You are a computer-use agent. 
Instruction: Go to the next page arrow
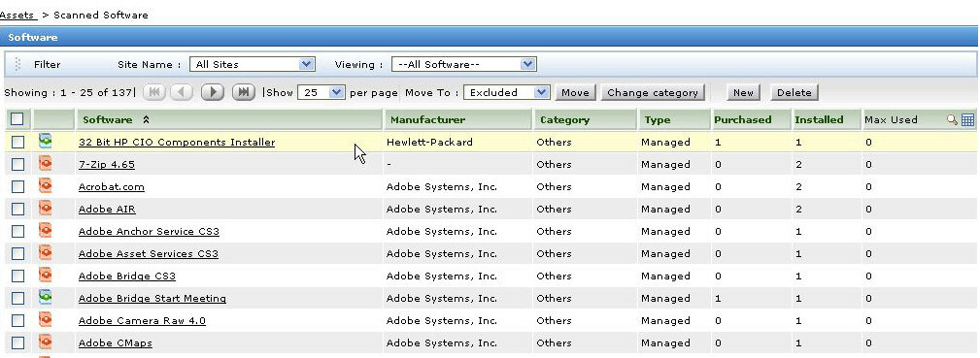click(213, 92)
